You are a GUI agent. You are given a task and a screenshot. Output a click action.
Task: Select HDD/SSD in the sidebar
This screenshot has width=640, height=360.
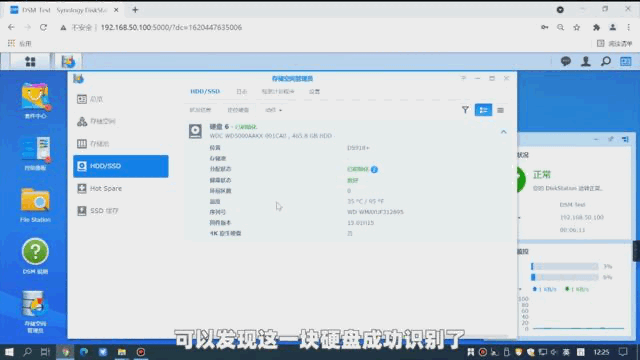point(121,166)
